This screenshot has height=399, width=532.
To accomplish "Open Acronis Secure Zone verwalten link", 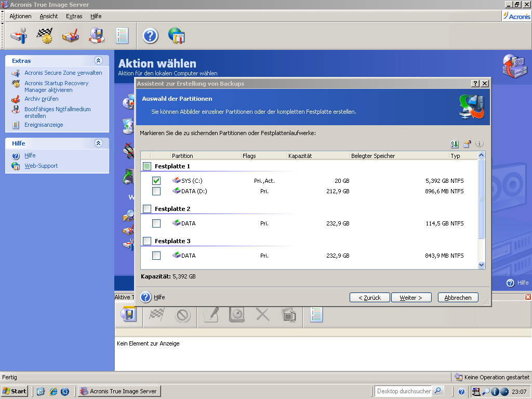I will click(63, 73).
